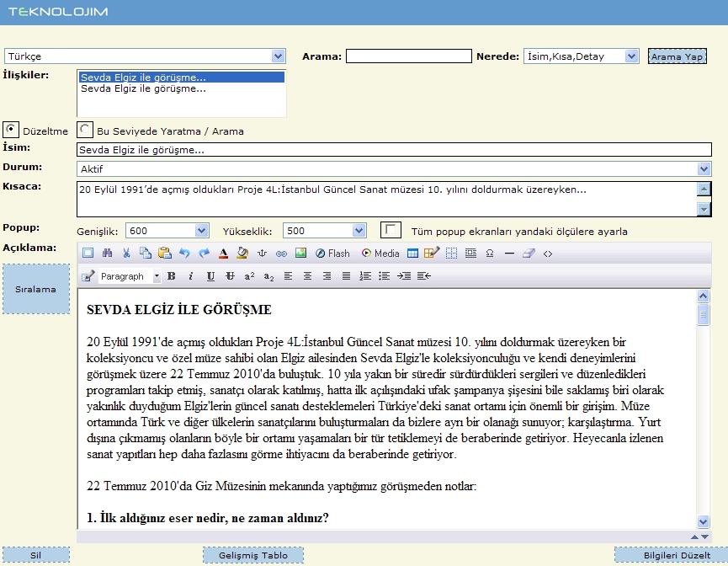Image resolution: width=728 pixels, height=566 pixels.
Task: Apply superscript formatting
Action: 249,276
